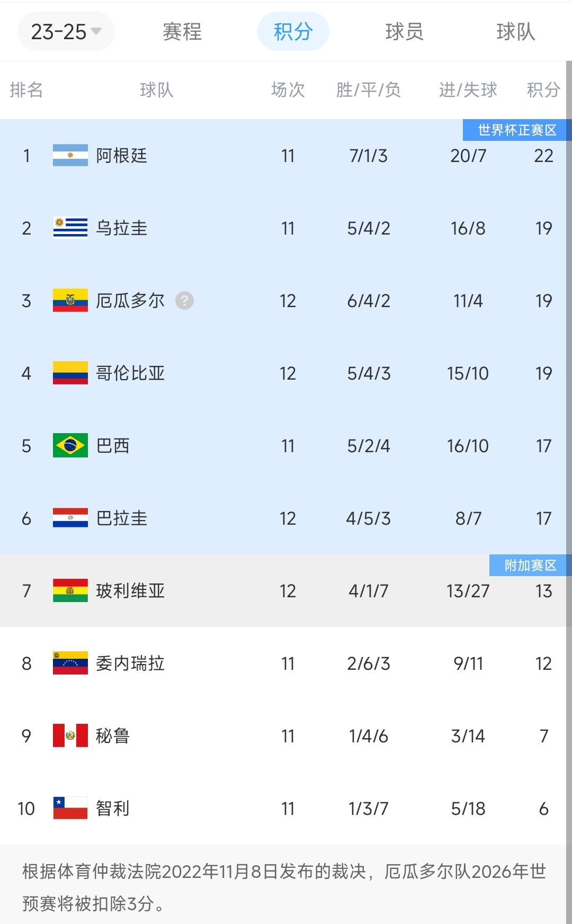The width and height of the screenshot is (572, 924).
Task: Go to the 球队 tab
Action: pos(515,32)
